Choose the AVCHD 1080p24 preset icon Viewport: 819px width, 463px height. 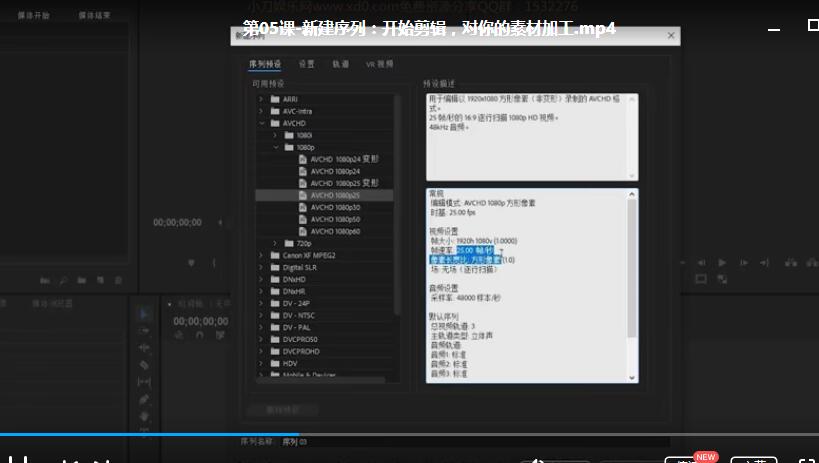303,171
